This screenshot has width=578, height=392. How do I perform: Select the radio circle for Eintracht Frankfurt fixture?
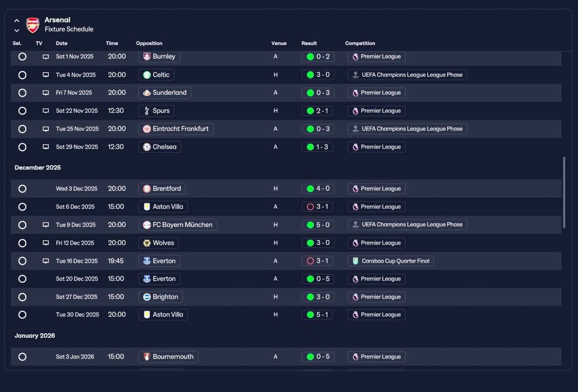[x=22, y=129]
